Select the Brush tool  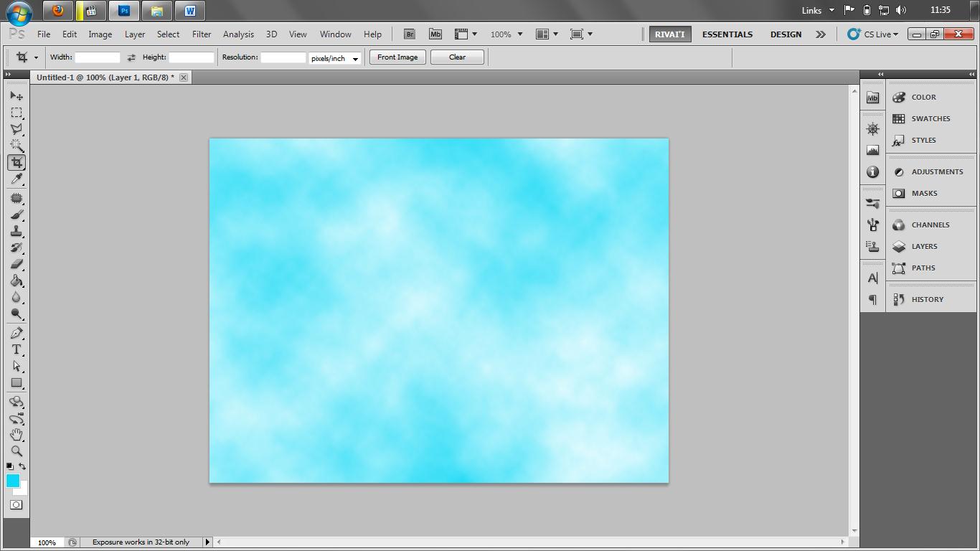17,215
